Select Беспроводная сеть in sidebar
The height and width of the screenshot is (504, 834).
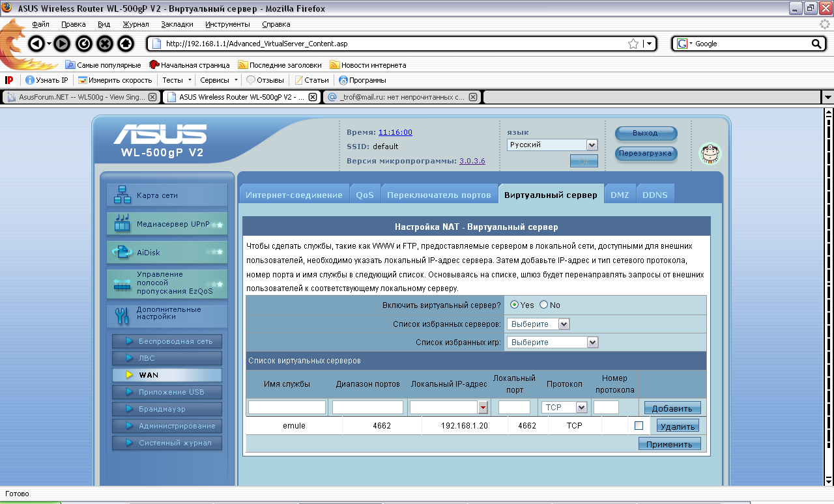click(167, 341)
